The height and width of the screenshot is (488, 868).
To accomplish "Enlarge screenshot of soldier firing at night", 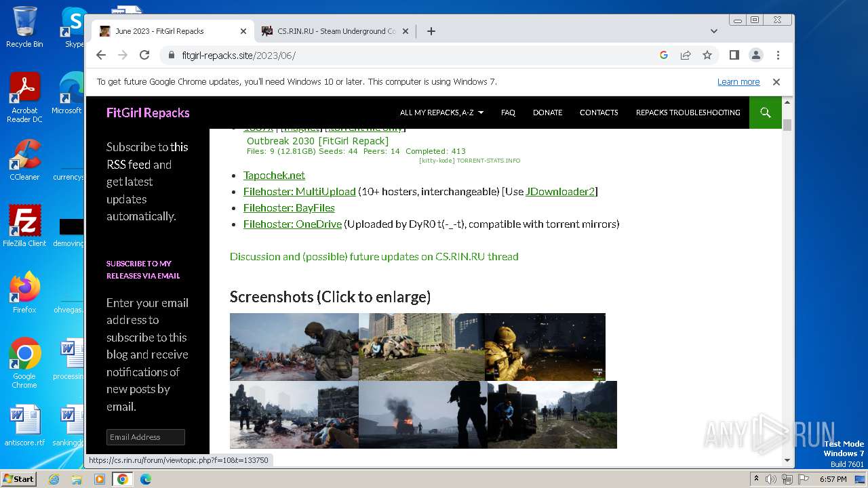I will point(545,346).
